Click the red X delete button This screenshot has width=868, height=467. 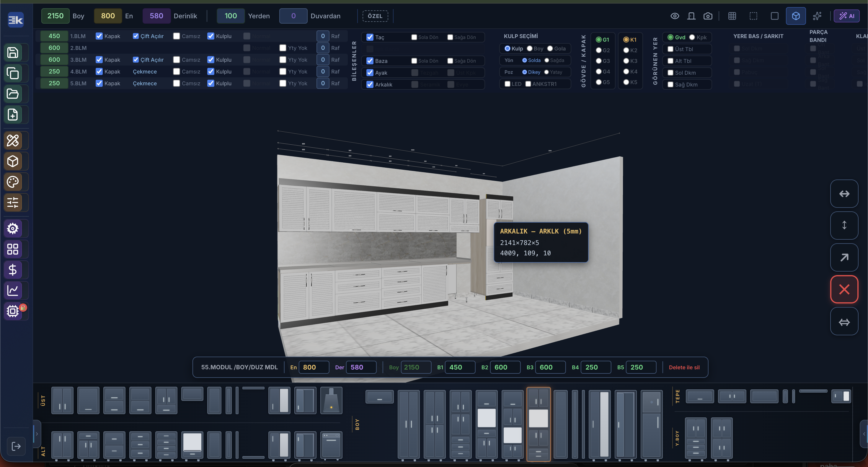pyautogui.click(x=844, y=289)
